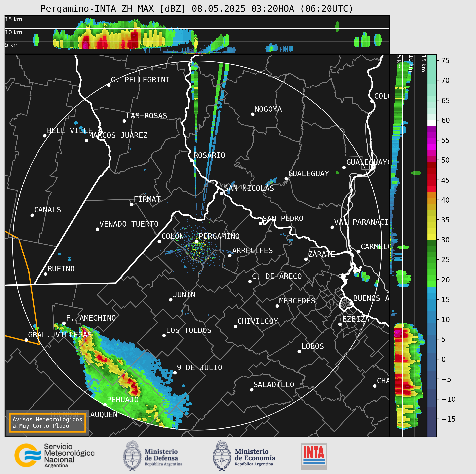Click the Junín city dot

171,300
